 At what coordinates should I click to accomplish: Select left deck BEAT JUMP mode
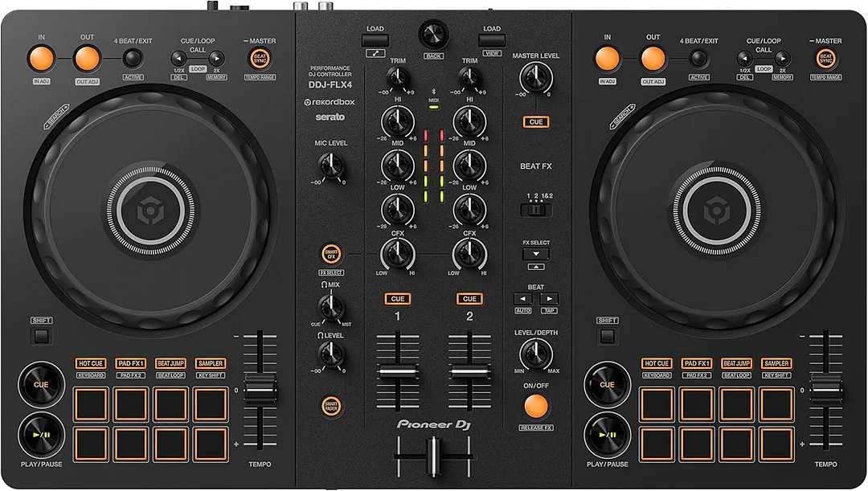click(x=170, y=364)
